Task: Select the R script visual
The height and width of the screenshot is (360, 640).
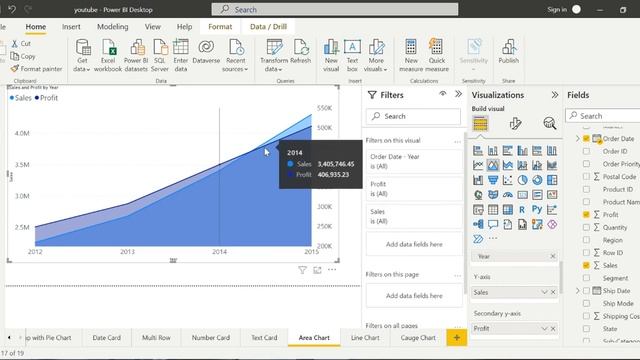Action: pyautogui.click(x=522, y=209)
